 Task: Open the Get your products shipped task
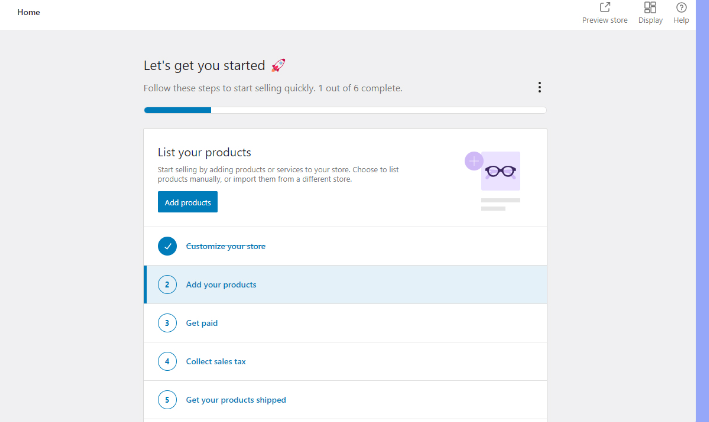(x=236, y=400)
